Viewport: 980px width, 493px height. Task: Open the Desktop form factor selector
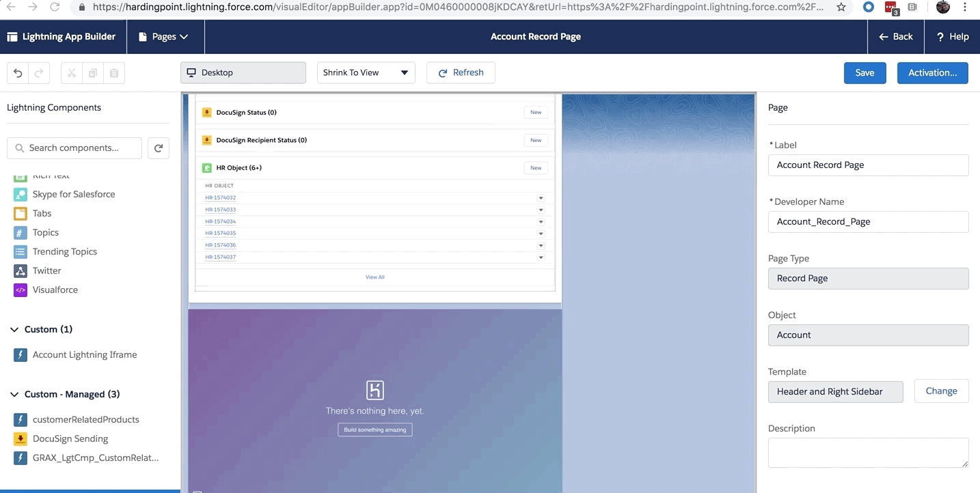click(x=243, y=73)
